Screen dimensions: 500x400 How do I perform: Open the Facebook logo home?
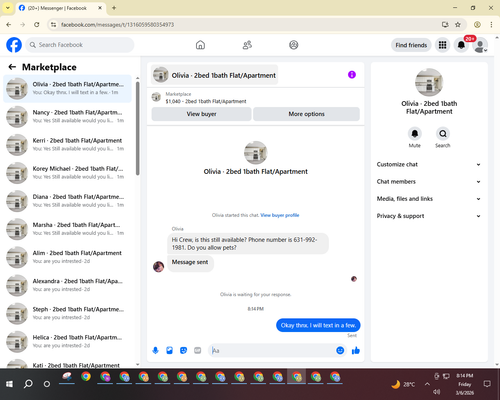(14, 45)
